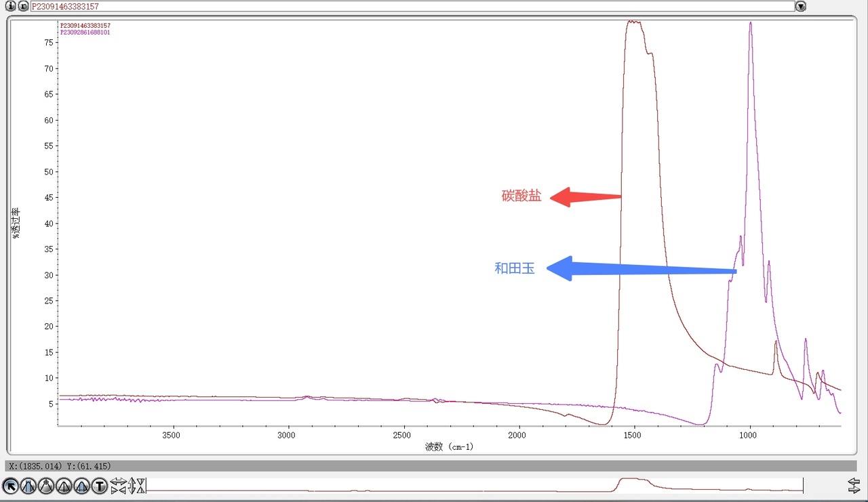Click the blue 和田玉 annotation text
This screenshot has height=502, width=868.
click(x=515, y=268)
